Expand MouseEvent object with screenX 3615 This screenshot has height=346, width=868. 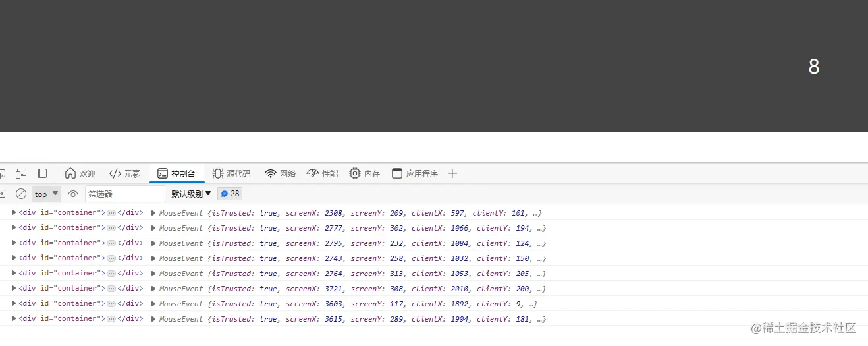[x=153, y=319]
